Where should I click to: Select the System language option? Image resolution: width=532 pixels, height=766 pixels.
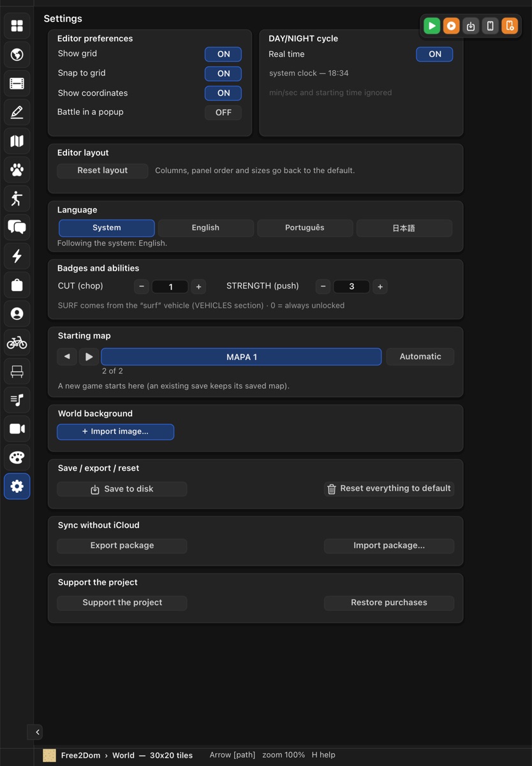coord(107,228)
